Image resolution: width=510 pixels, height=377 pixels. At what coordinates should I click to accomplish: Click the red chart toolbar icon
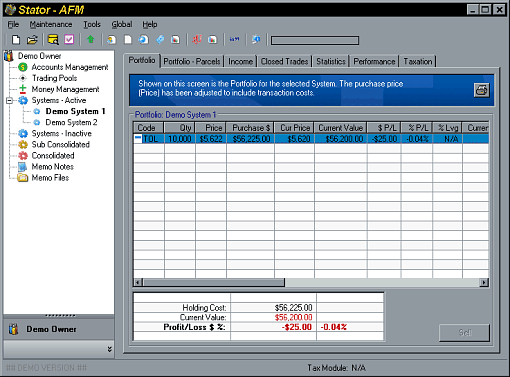coord(197,40)
